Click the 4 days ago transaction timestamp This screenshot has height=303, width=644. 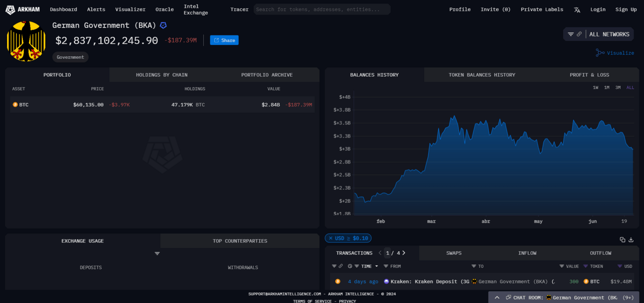(363, 282)
